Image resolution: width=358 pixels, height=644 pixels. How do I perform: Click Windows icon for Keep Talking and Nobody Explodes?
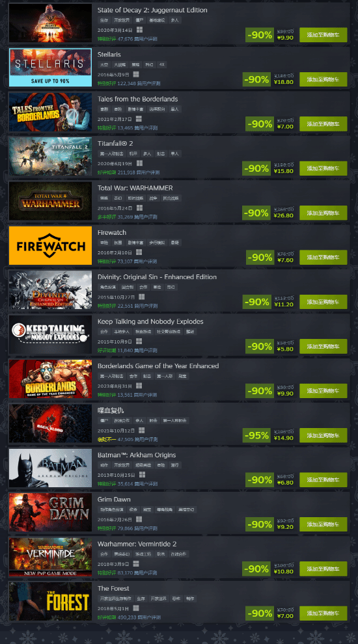pos(139,342)
